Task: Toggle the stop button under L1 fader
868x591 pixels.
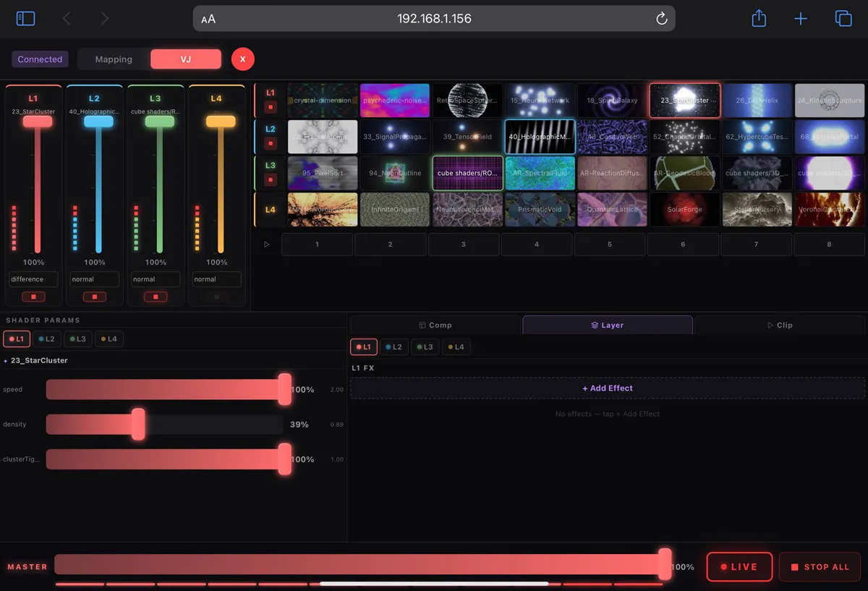Action: pos(33,297)
